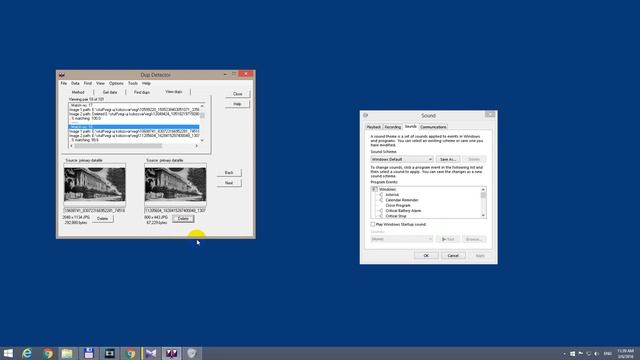Click the Dup Detector taskbar icon
Viewport: 640px width, 360px height.
click(171, 353)
